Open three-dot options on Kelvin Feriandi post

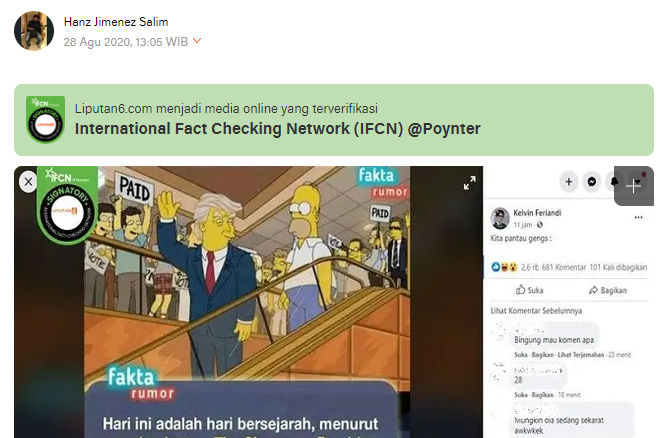coord(639,217)
